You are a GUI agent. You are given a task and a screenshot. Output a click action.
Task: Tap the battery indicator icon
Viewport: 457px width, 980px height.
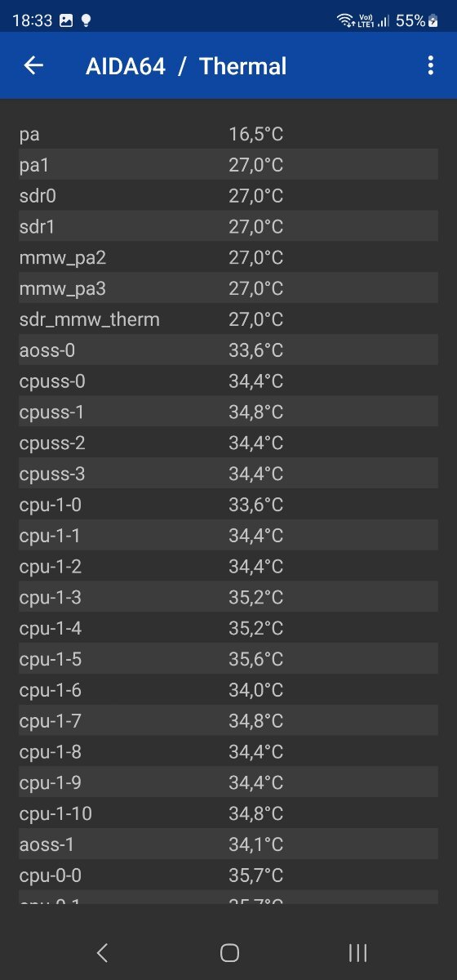point(433,21)
